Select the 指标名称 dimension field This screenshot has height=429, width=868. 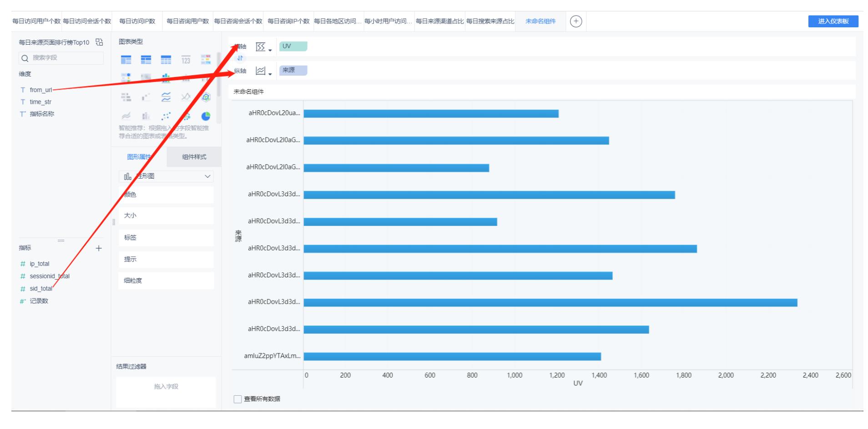point(42,114)
